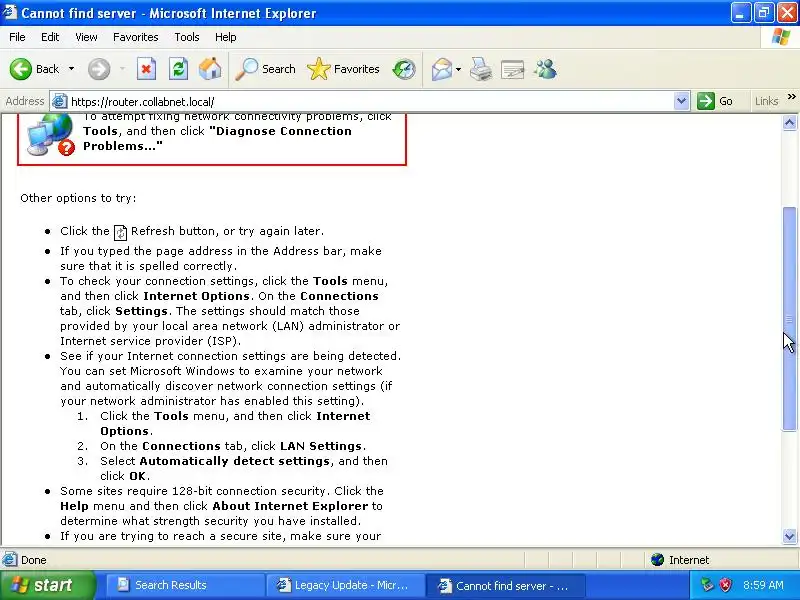Open the History pane clock icon
This screenshot has height=600, width=800.
pyautogui.click(x=404, y=69)
